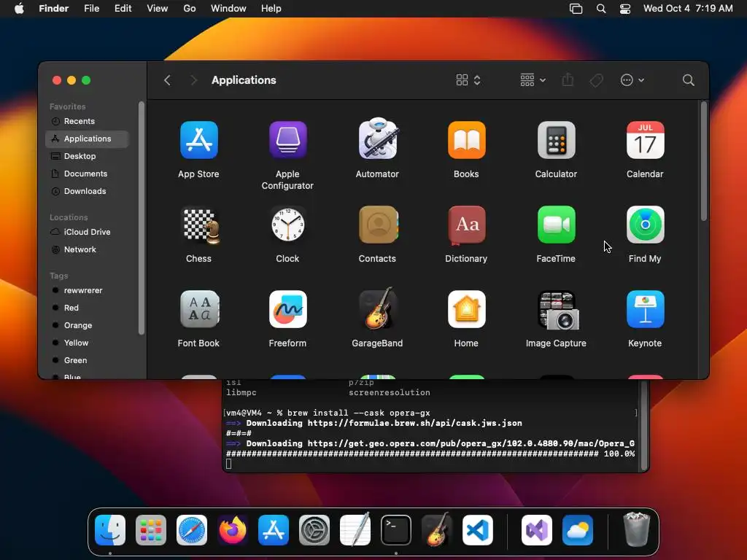Open the File menu

(x=91, y=9)
